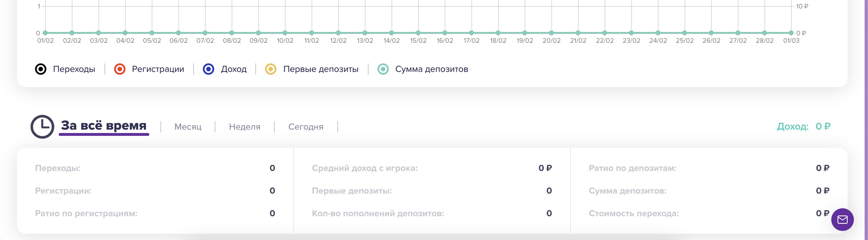Screen dimensions: 868x240
Task: Toggle the Доход blue legend marker
Action: pyautogui.click(x=208, y=69)
